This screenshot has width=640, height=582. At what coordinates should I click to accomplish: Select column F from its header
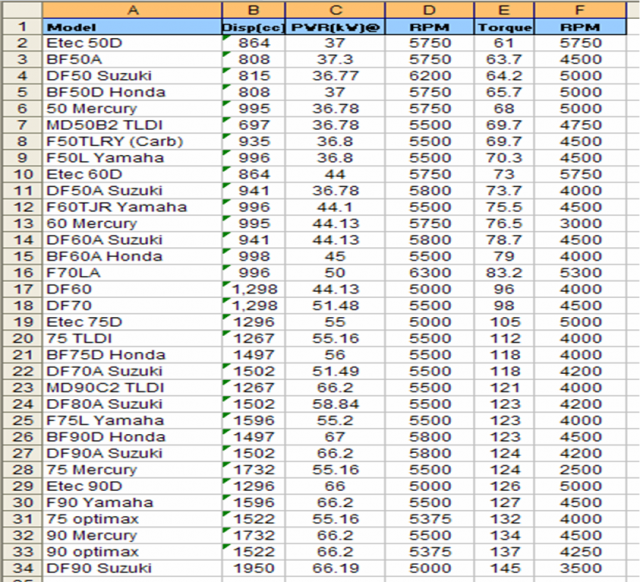581,9
